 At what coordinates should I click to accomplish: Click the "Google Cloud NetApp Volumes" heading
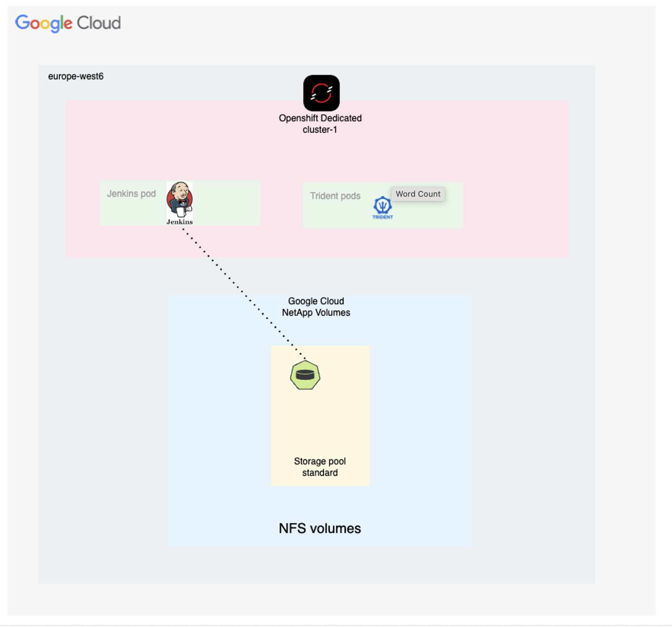click(316, 307)
